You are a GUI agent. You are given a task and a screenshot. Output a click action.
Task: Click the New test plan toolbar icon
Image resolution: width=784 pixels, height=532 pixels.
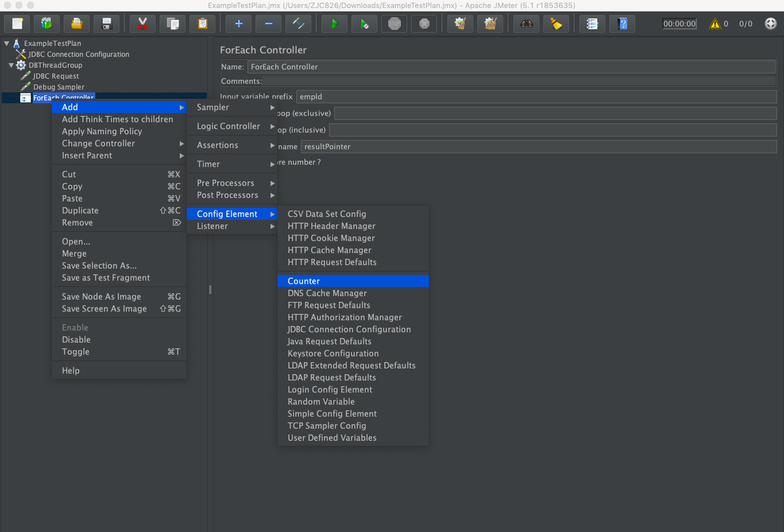click(17, 24)
